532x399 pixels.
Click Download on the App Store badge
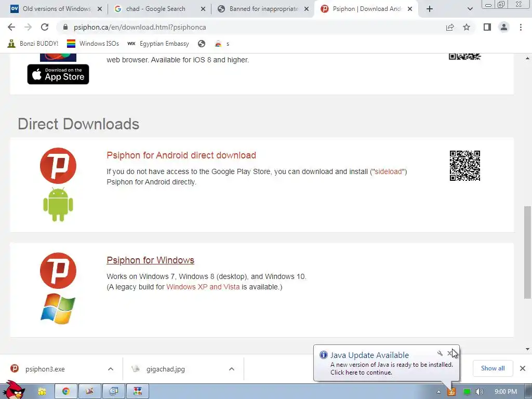58,74
